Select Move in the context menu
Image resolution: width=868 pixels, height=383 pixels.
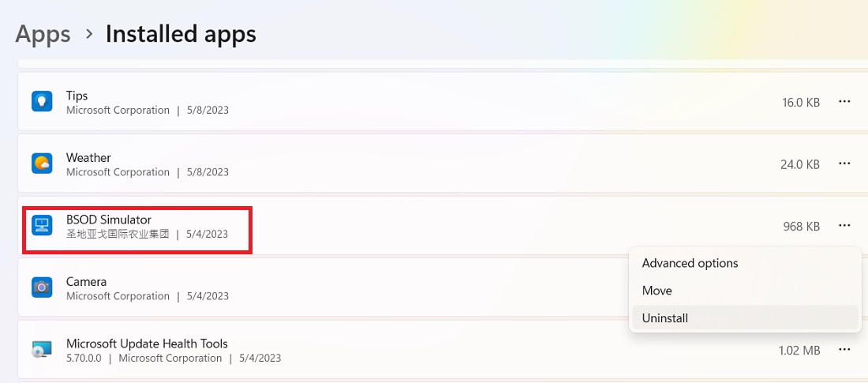657,291
